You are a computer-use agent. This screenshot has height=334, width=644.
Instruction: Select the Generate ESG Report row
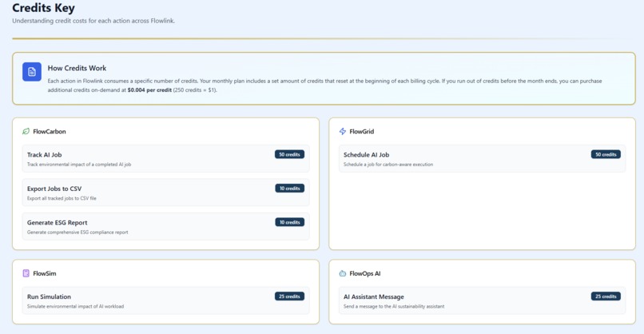165,226
